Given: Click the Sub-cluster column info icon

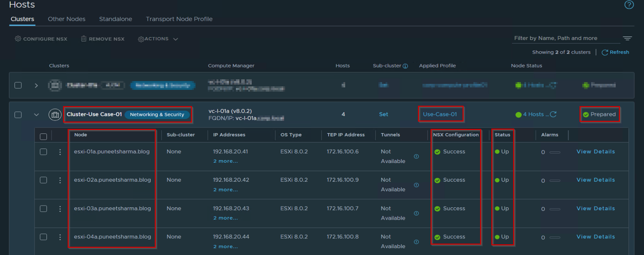Looking at the screenshot, I should [405, 66].
